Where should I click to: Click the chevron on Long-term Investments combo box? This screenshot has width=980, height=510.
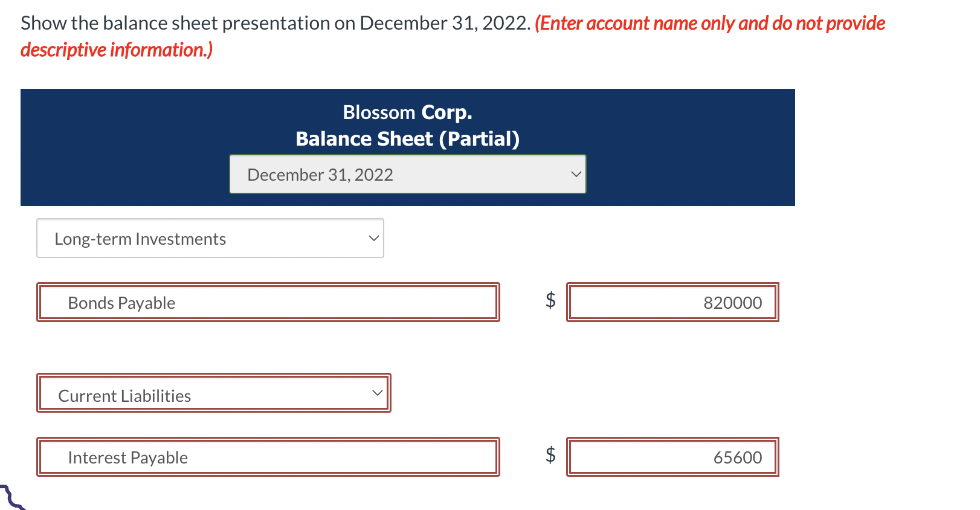(374, 239)
